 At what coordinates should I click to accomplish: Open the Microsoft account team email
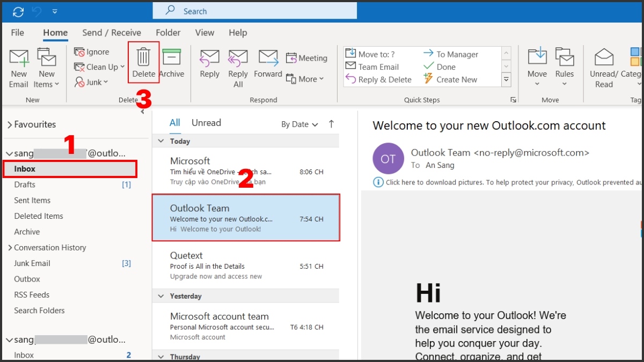[246, 326]
